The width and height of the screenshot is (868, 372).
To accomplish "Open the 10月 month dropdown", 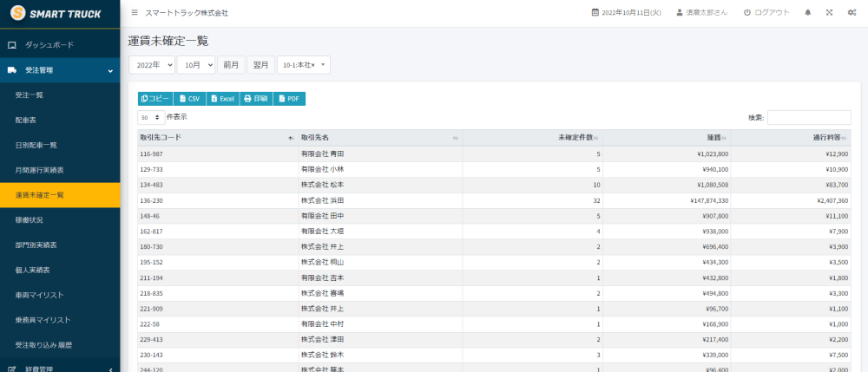I will pyautogui.click(x=195, y=65).
